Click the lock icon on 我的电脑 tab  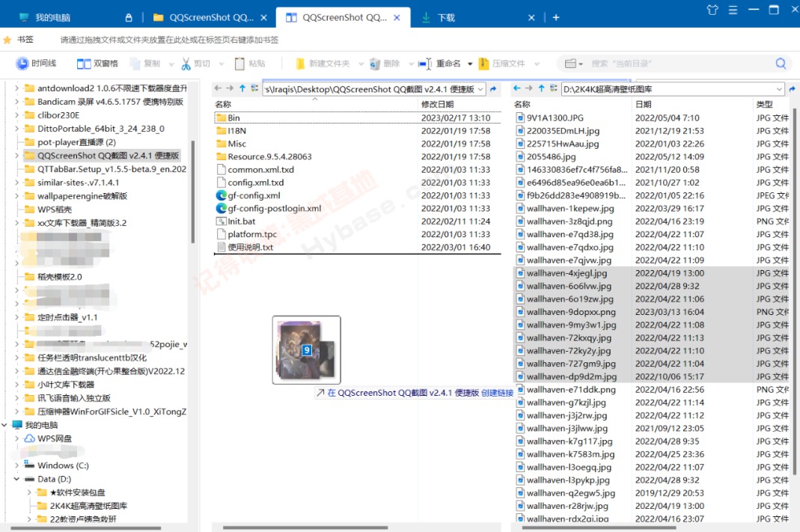click(129, 17)
